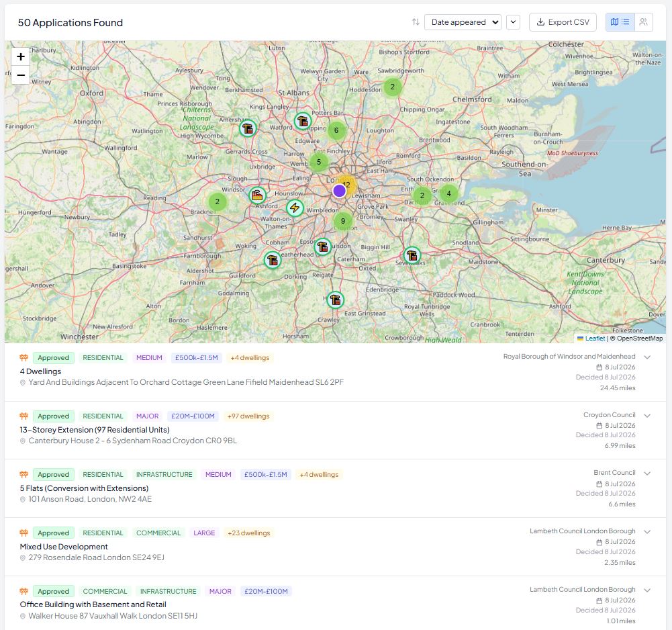The height and width of the screenshot is (630, 672).
Task: Click the barrier icon on Mixed Use Development row
Action: [x=23, y=532]
